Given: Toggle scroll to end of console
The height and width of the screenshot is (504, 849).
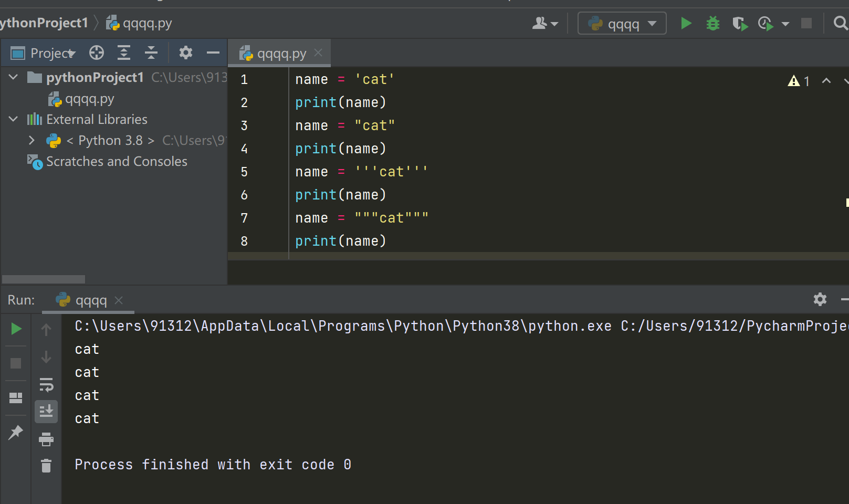Looking at the screenshot, I should click(46, 411).
